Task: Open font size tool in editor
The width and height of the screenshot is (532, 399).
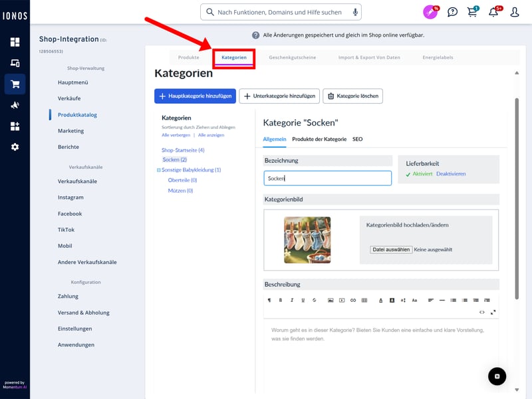Action: coord(403,301)
